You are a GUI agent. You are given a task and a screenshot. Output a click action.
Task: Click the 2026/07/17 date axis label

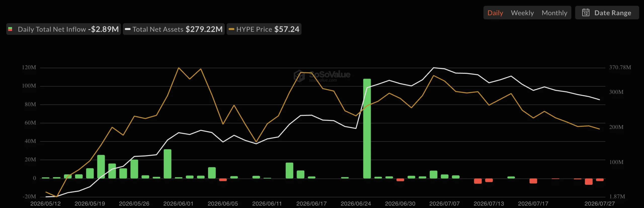coord(533,203)
